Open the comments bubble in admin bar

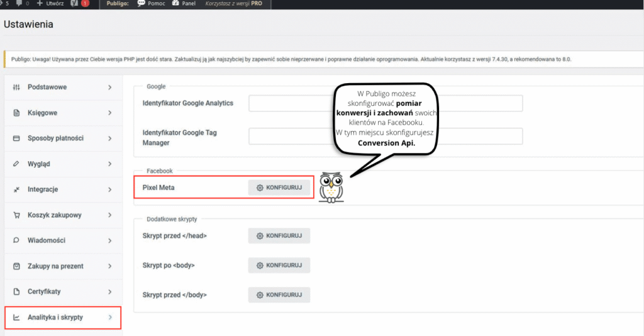pyautogui.click(x=22, y=3)
